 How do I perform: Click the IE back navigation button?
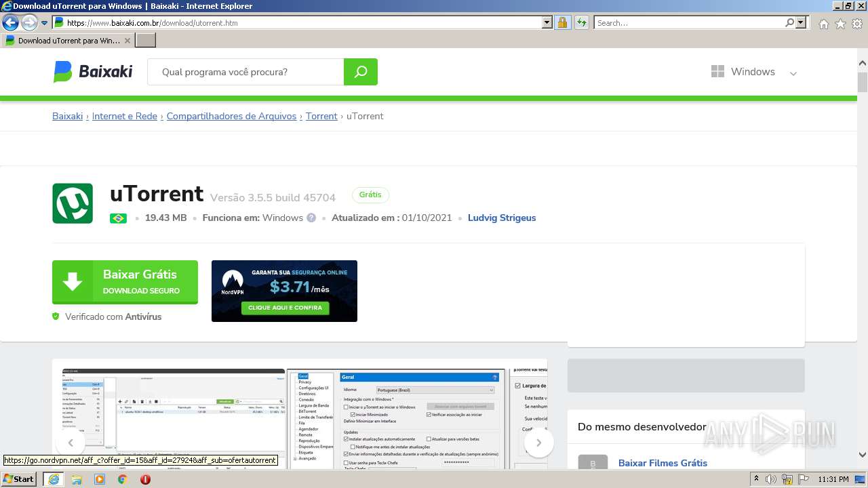tap(10, 23)
